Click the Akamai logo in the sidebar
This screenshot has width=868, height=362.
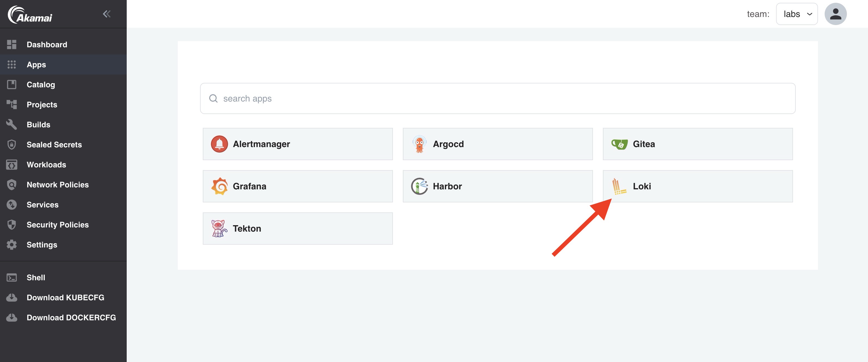pos(31,14)
